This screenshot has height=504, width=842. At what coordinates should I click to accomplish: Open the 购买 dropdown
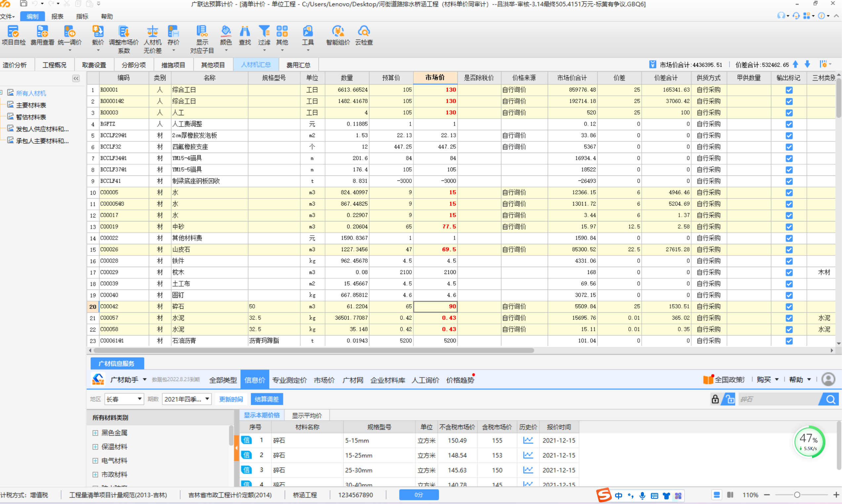767,379
